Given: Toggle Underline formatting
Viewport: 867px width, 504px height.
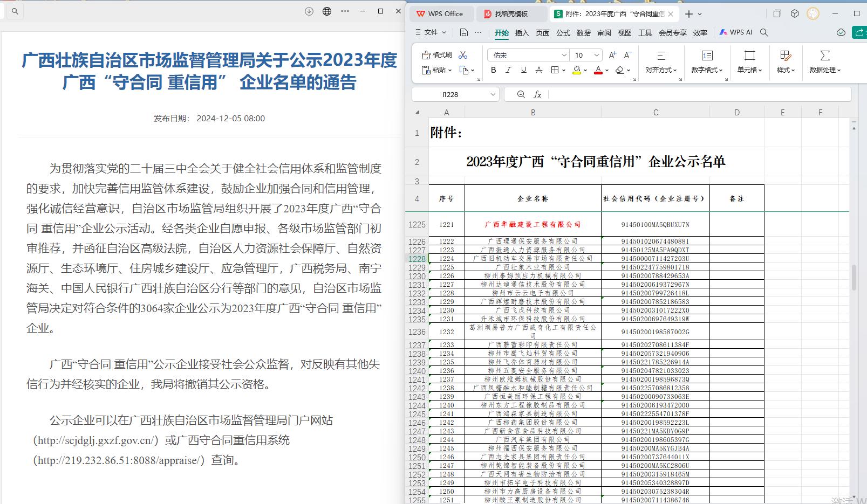Looking at the screenshot, I should 523,70.
